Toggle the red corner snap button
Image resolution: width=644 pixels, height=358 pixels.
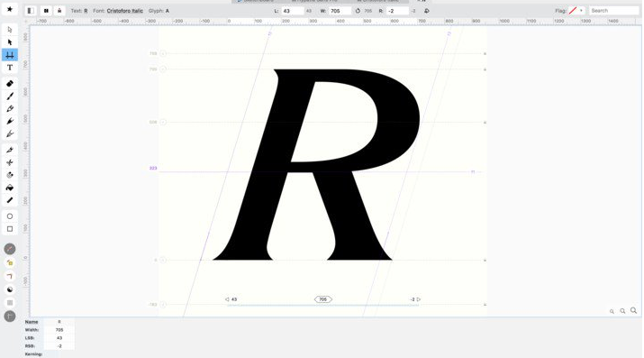(10, 276)
